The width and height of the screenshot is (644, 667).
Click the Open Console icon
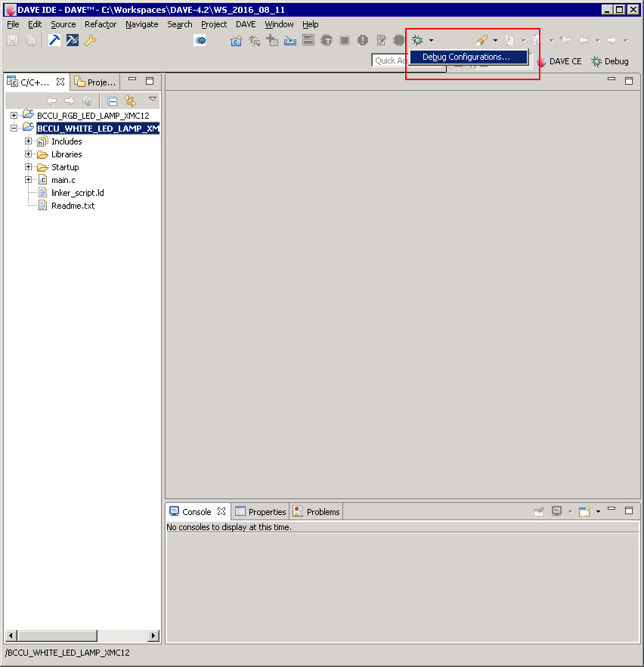pos(584,511)
